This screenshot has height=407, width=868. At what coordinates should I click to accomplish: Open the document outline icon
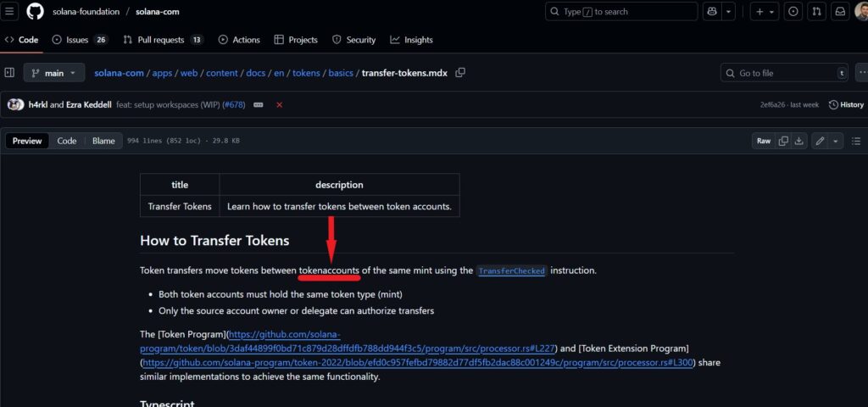pyautogui.click(x=855, y=141)
